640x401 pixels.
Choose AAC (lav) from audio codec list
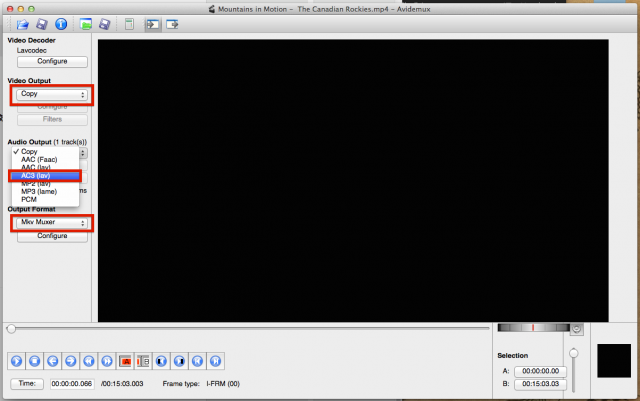pos(45,167)
